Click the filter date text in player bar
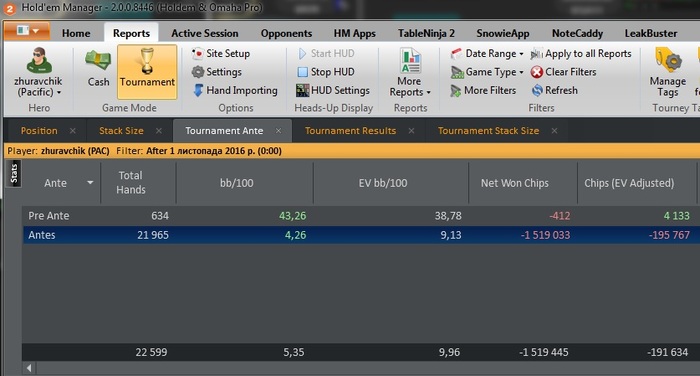This screenshot has height=376, width=700. [x=214, y=151]
